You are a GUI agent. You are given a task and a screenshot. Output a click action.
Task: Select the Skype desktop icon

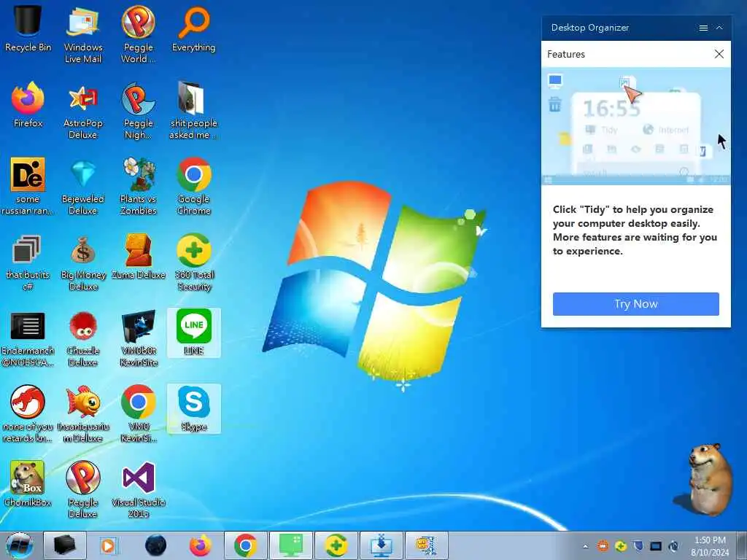[x=193, y=408]
